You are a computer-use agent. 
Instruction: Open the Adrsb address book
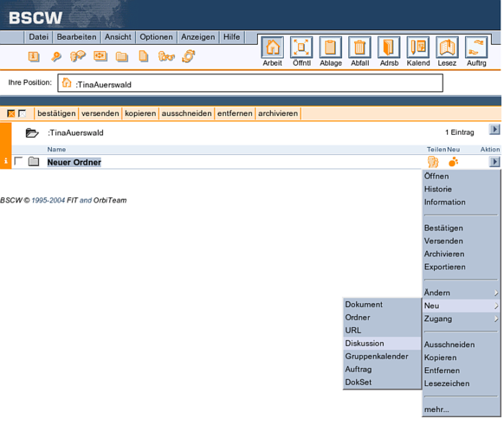click(x=389, y=51)
